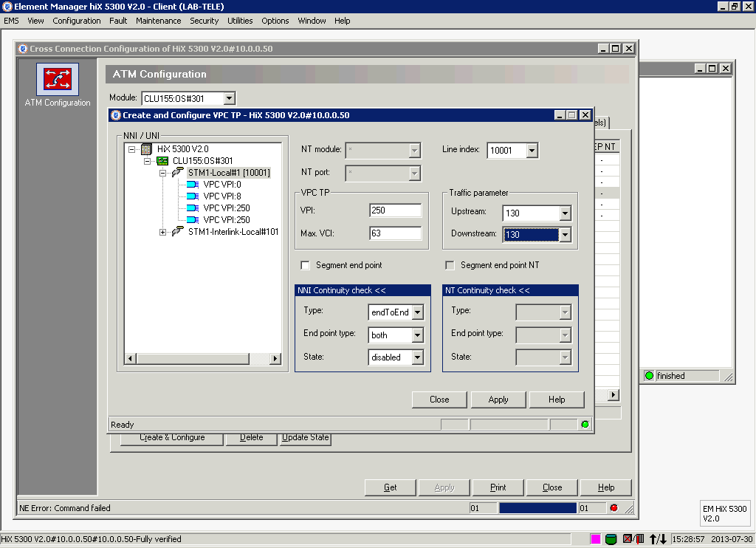Open the Window menu
This screenshot has width=756, height=548.
pyautogui.click(x=312, y=21)
